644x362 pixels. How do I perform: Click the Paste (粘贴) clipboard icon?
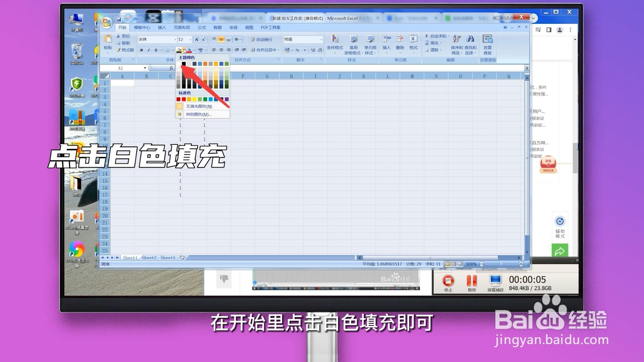108,39
